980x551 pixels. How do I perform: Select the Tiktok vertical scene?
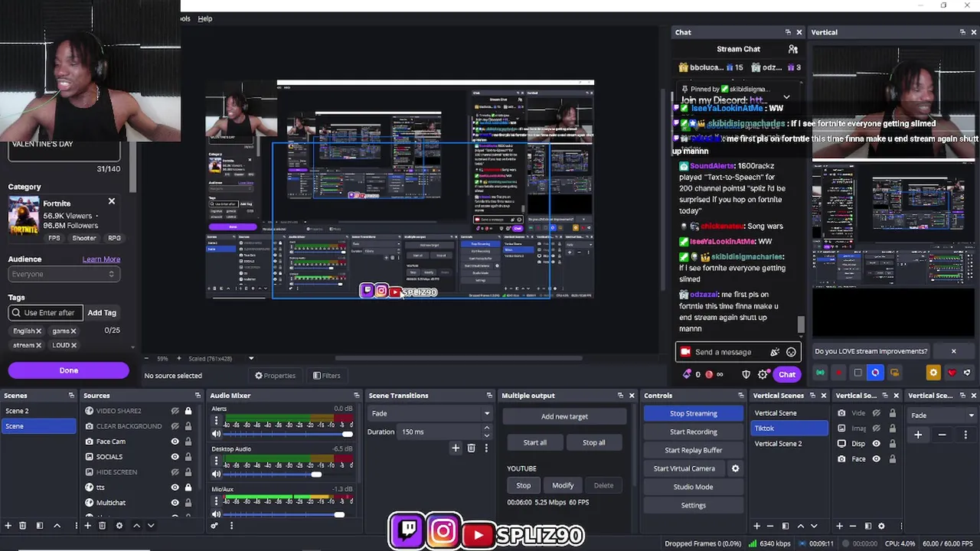789,429
